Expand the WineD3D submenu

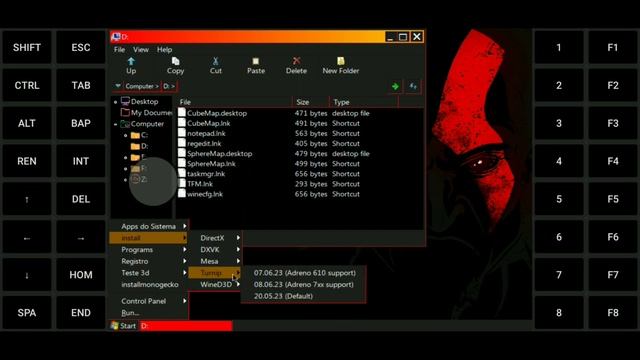(x=215, y=284)
